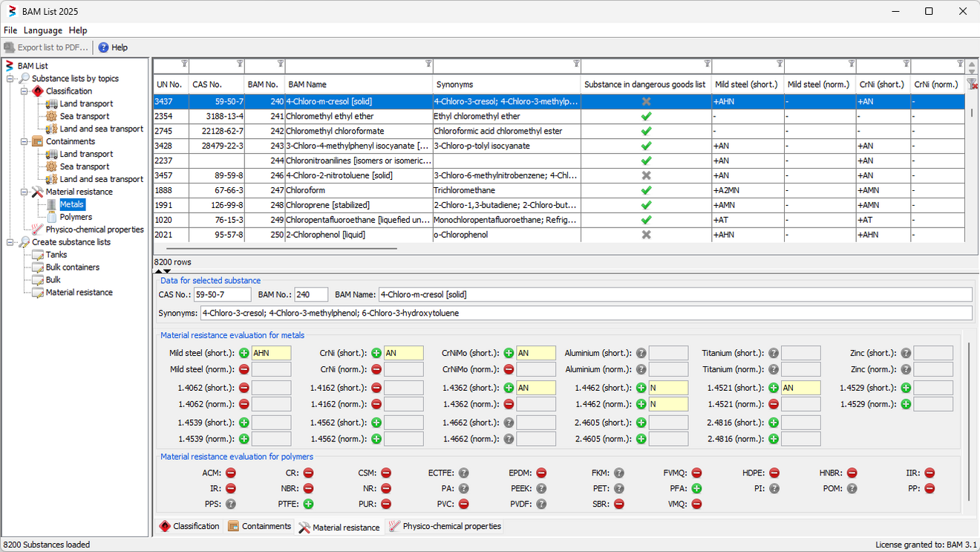The height and width of the screenshot is (552, 980).
Task: Select Material resistance under Create substance lists
Action: tap(79, 293)
